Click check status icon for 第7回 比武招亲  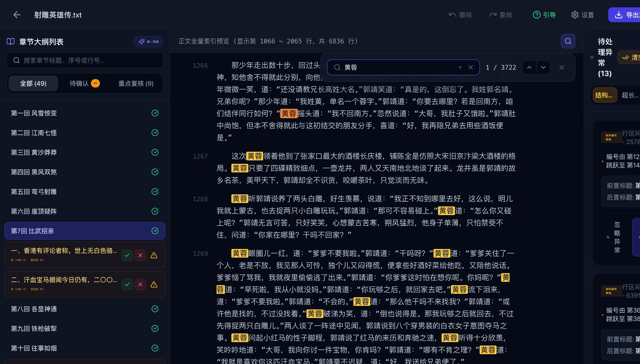click(155, 231)
